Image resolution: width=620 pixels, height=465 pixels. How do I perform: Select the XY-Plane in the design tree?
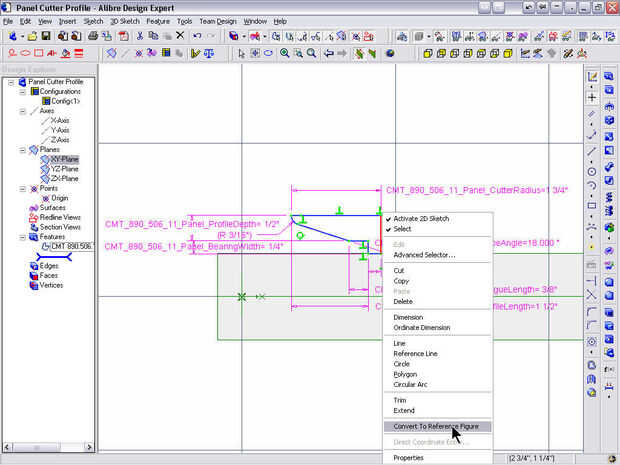click(x=63, y=160)
